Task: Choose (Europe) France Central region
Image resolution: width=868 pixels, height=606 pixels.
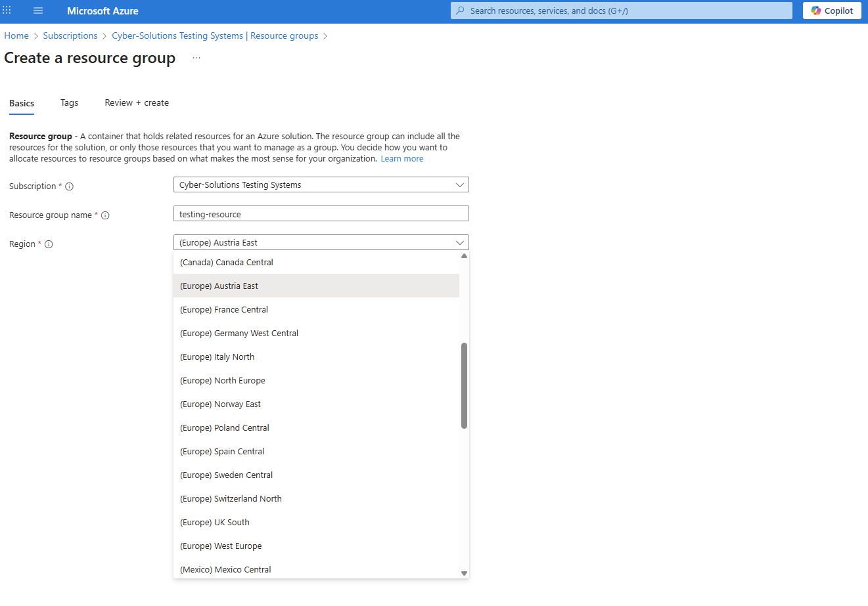Action: click(316, 309)
